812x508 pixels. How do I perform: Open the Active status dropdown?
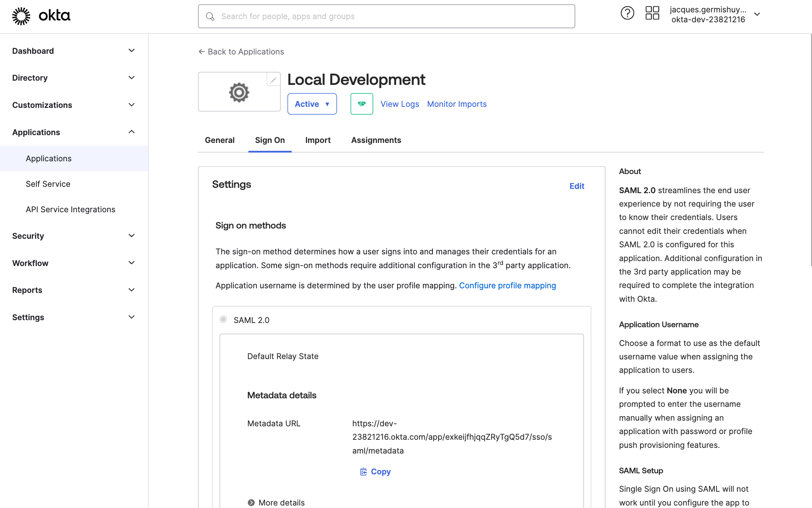312,104
